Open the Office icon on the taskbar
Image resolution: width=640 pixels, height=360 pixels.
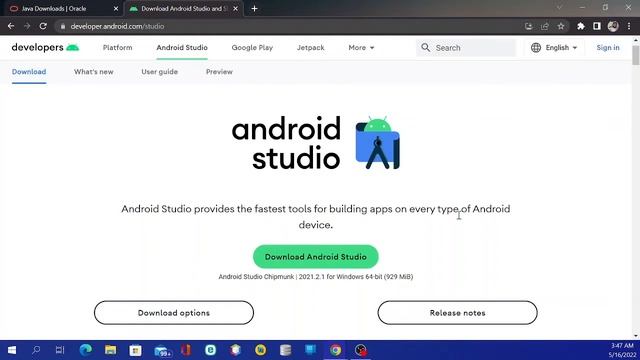tap(186, 350)
